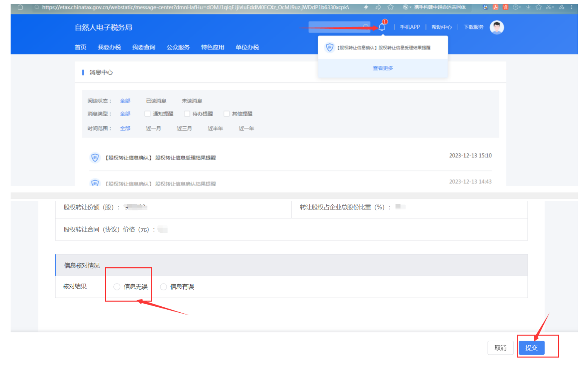
Task: Select 全部 for 时间范围
Action: (x=125, y=128)
